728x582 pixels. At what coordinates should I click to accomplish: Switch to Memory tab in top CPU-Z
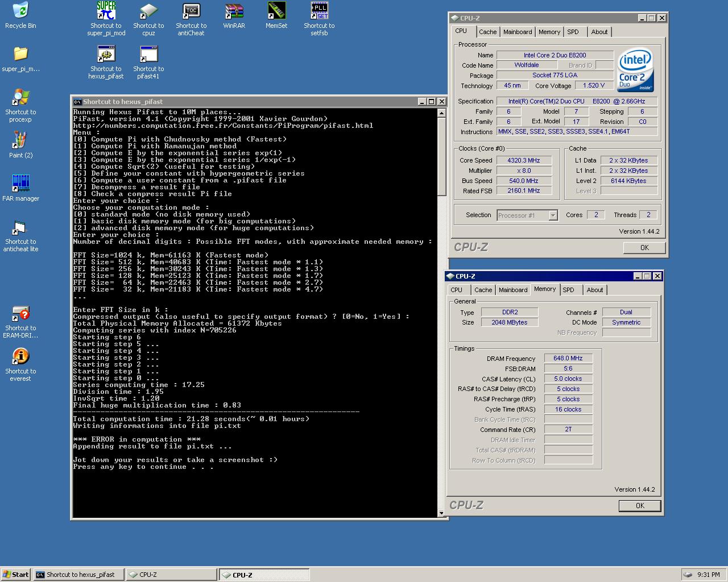point(549,32)
